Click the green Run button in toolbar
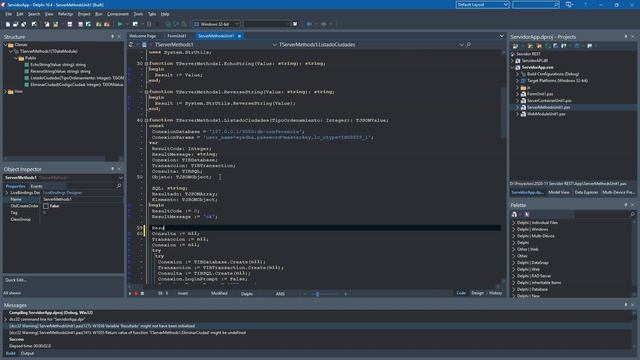This screenshot has height=360, width=640. pyautogui.click(x=120, y=24)
